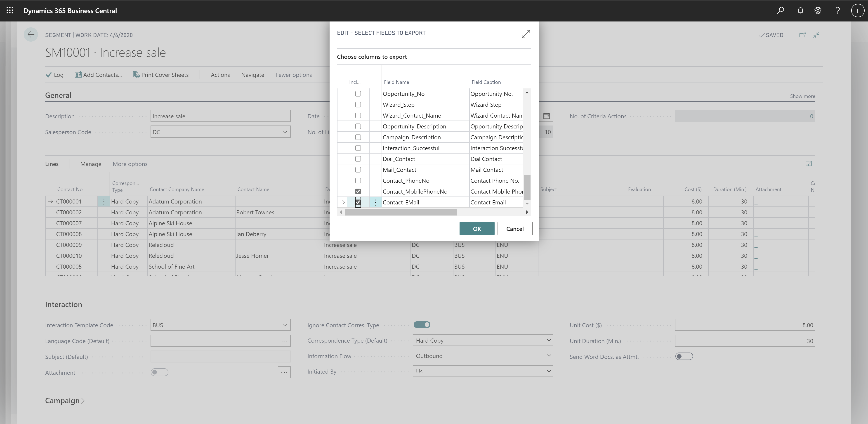This screenshot has height=424, width=868.
Task: Enable the Contact_EMail checkbox
Action: coord(358,202)
